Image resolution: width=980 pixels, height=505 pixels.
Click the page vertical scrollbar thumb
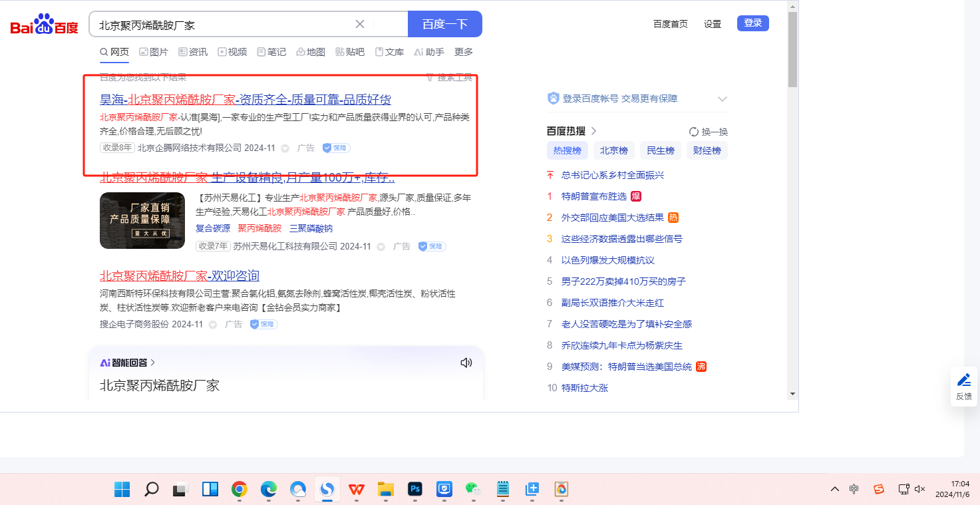(x=792, y=49)
